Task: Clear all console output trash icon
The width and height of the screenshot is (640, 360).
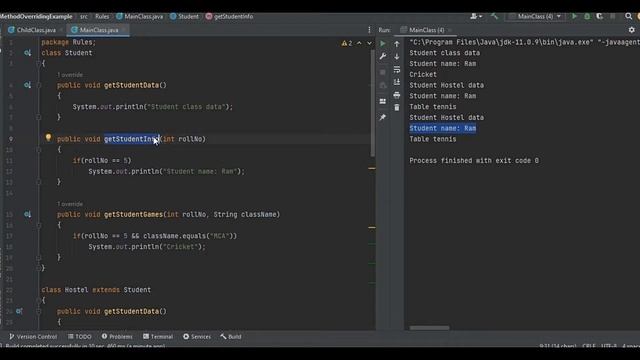Action: 397,107
